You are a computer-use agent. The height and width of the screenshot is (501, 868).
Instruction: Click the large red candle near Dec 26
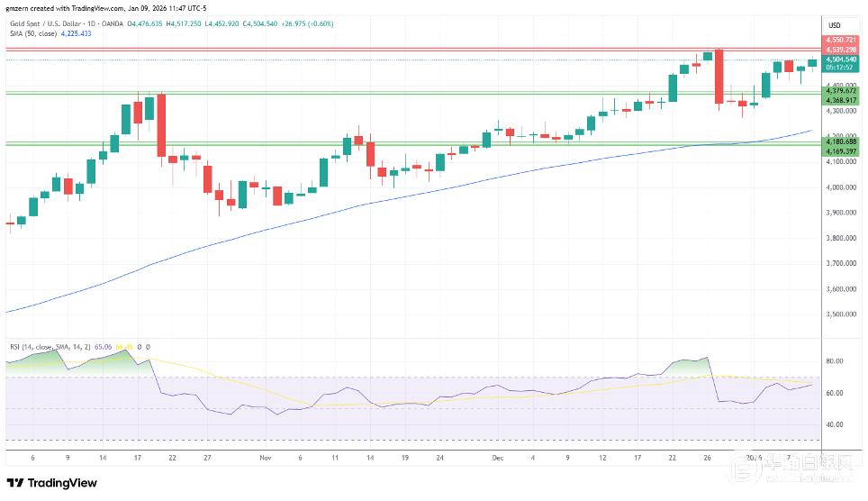pyautogui.click(x=719, y=77)
